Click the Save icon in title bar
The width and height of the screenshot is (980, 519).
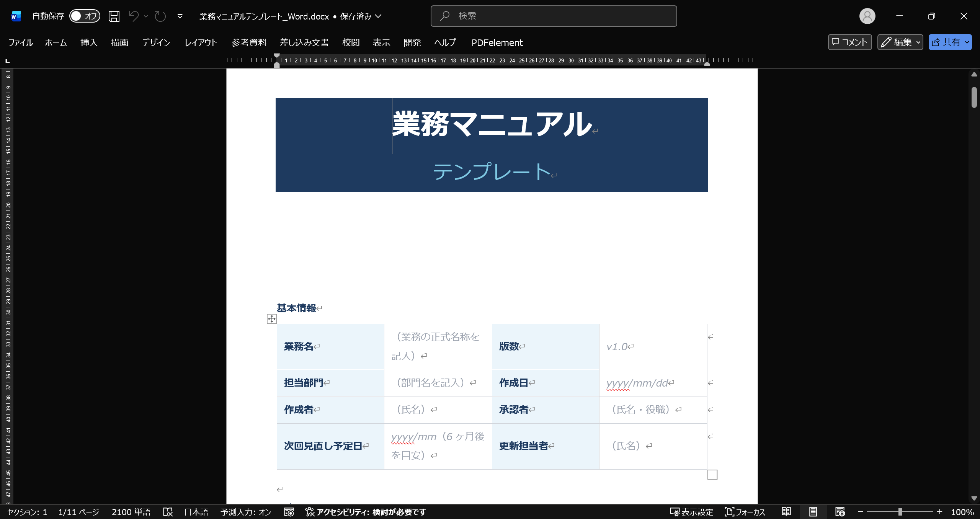coord(114,16)
